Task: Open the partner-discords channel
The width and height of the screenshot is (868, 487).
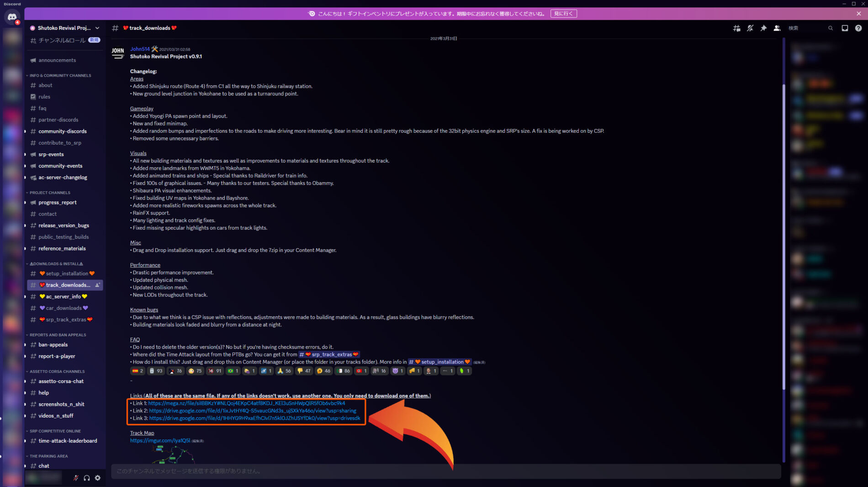Action: point(65,120)
